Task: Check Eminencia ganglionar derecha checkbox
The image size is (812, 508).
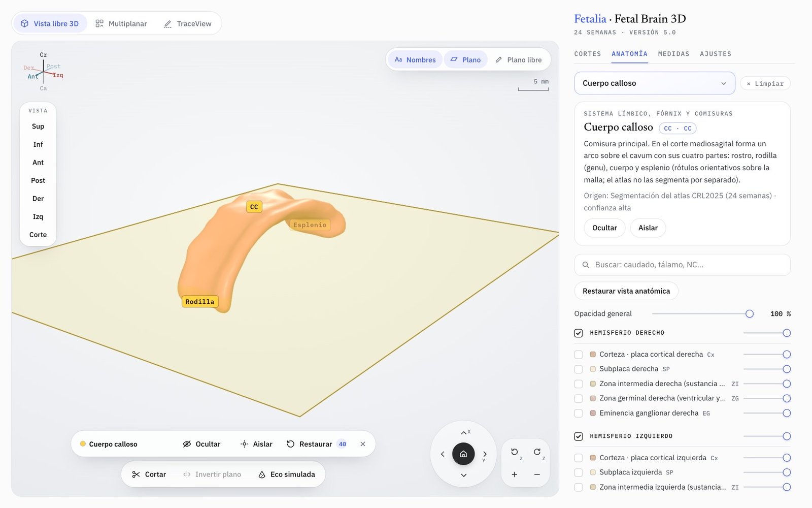Action: tap(579, 414)
